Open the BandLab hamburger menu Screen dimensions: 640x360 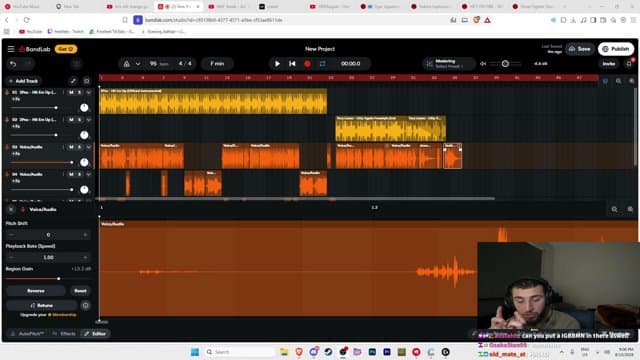click(11, 49)
